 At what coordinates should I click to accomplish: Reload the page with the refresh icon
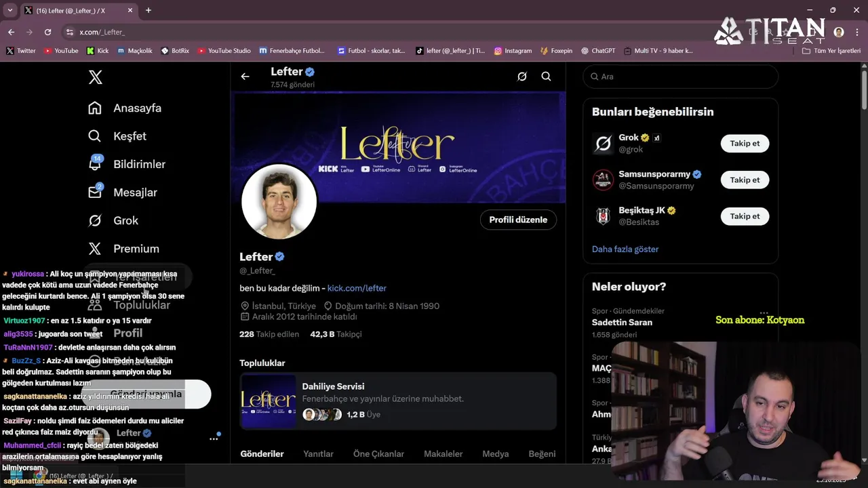(x=47, y=32)
